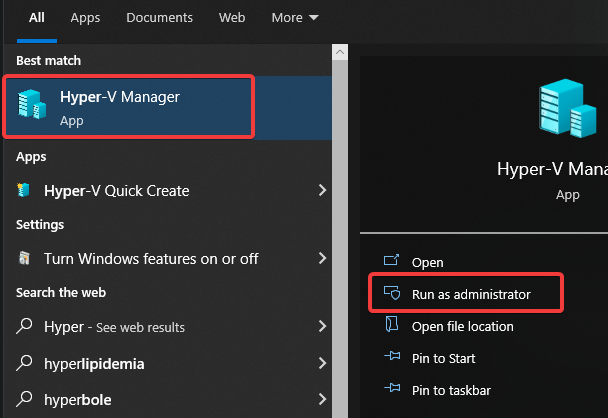Expand Turn Windows features chevron
The image size is (608, 418).
tap(322, 258)
